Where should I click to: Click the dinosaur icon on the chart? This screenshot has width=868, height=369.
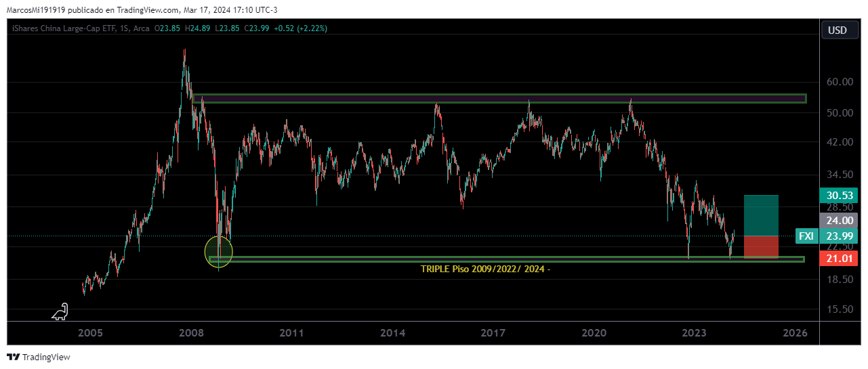[x=61, y=311]
